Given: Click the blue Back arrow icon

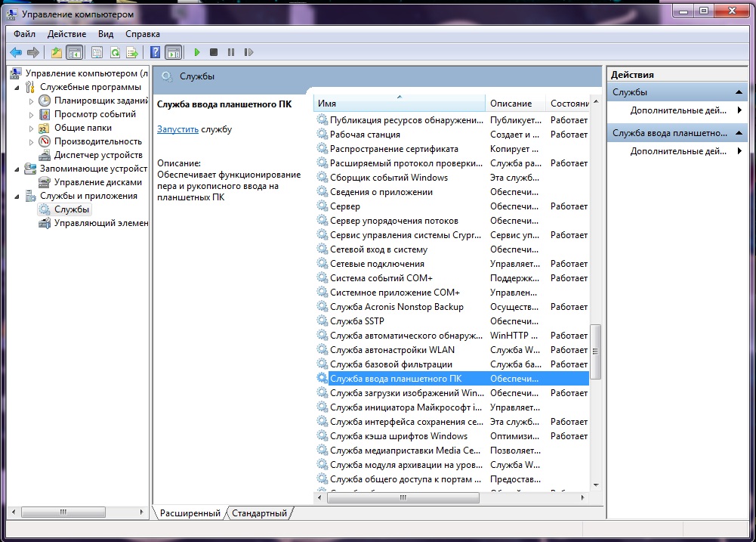Looking at the screenshot, I should point(15,52).
